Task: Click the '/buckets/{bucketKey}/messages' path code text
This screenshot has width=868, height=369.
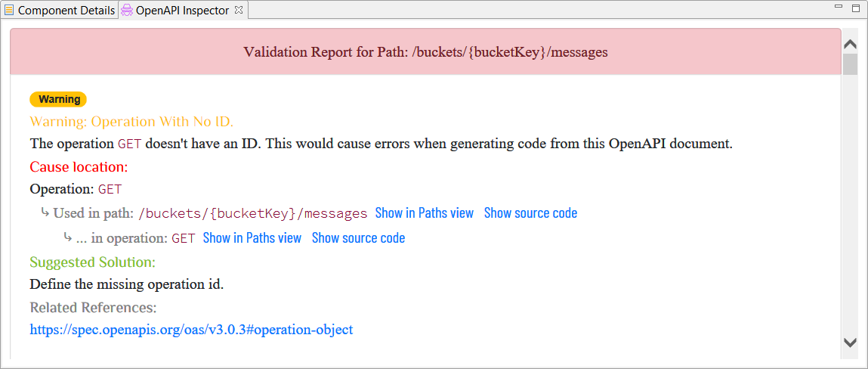Action: coord(252,214)
